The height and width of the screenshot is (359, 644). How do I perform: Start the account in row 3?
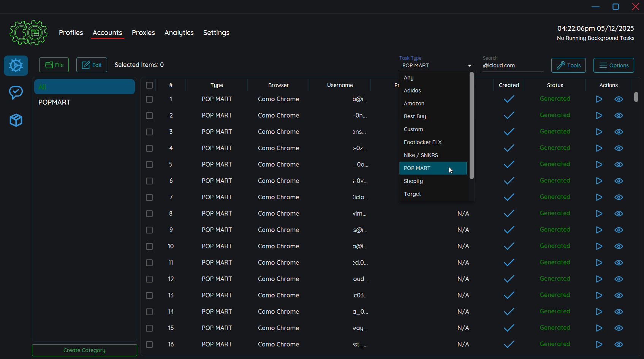[x=599, y=132]
